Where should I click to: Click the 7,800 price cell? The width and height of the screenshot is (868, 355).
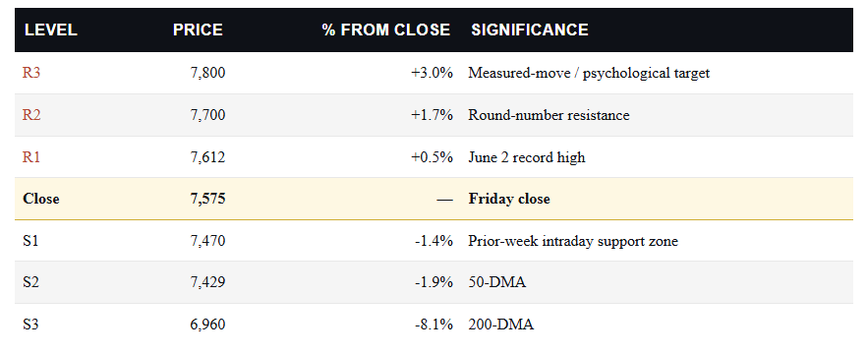pyautogui.click(x=207, y=73)
